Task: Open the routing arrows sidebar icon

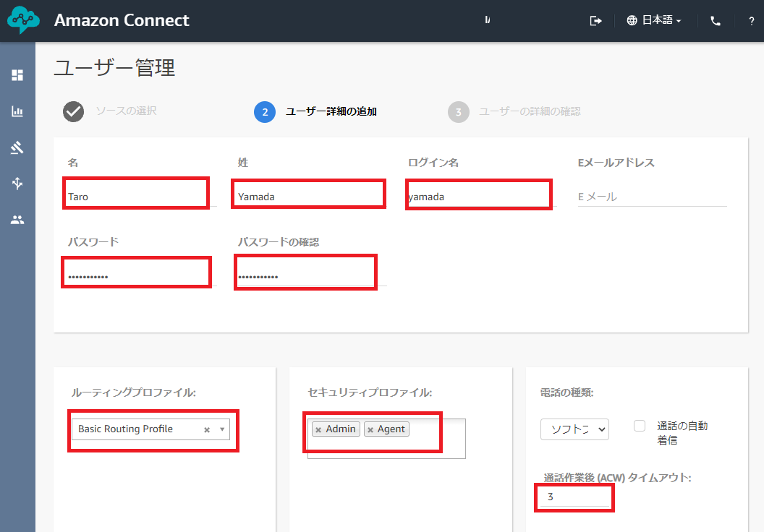Action: click(17, 184)
